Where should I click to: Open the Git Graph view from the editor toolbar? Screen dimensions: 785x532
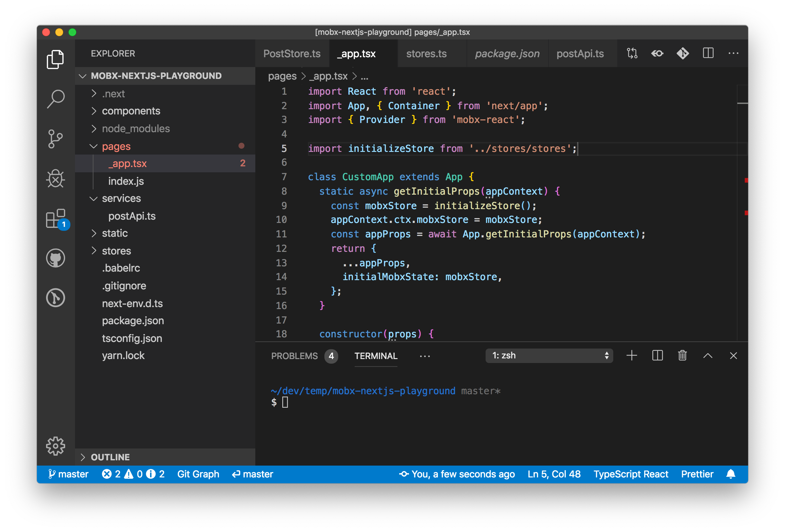682,53
